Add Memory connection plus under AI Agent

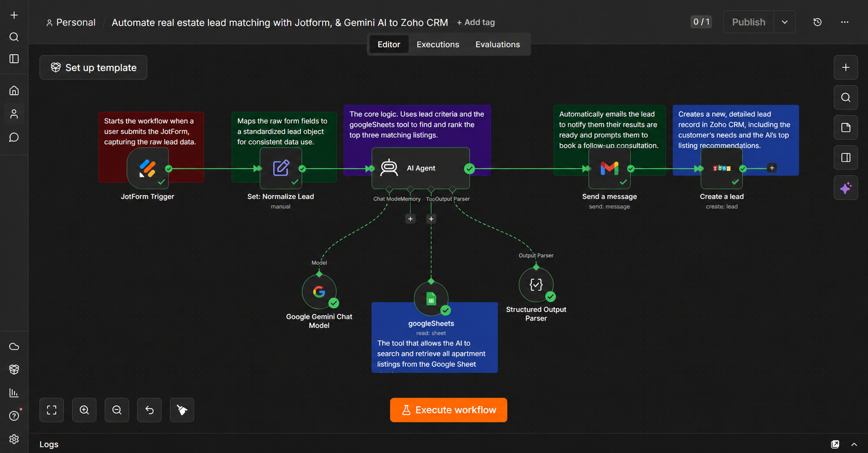coord(410,219)
